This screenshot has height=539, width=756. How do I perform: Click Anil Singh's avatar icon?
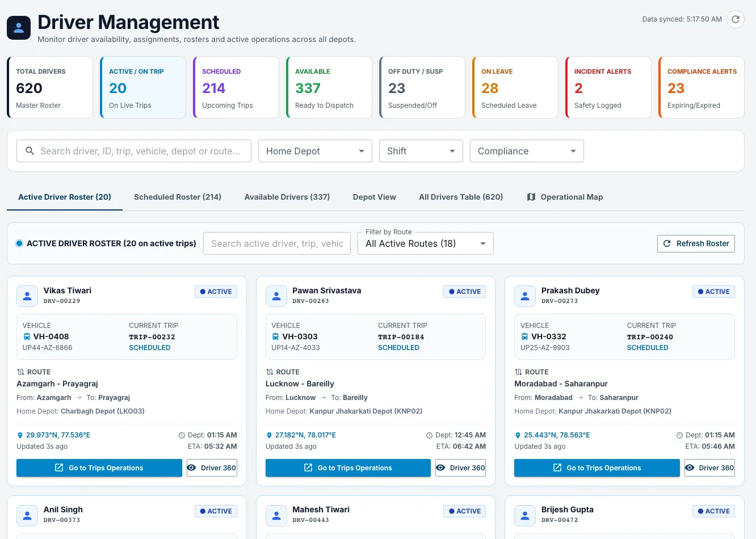pyautogui.click(x=27, y=515)
